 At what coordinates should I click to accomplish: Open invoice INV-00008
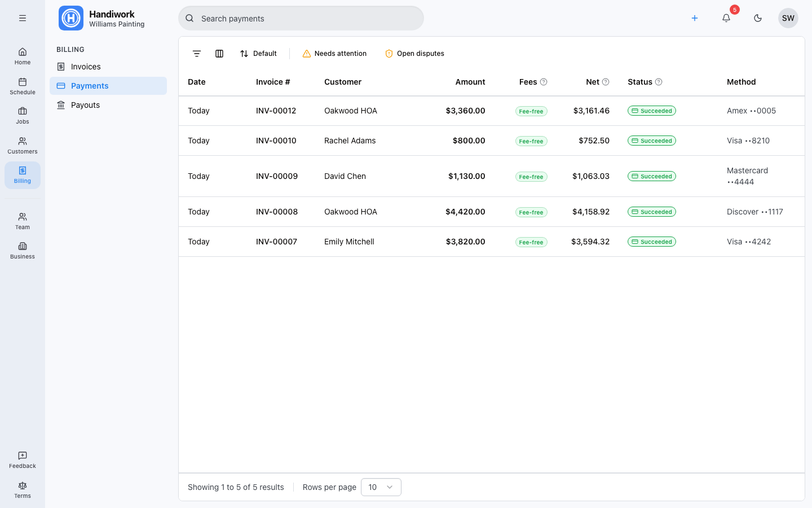pos(277,212)
